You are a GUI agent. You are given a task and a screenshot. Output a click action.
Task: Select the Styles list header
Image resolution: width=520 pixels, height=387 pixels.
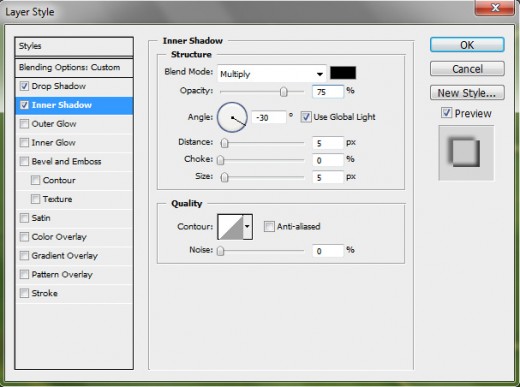74,46
